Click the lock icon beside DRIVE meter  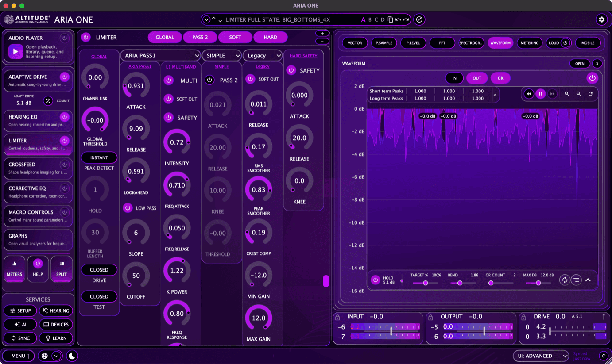point(523,317)
